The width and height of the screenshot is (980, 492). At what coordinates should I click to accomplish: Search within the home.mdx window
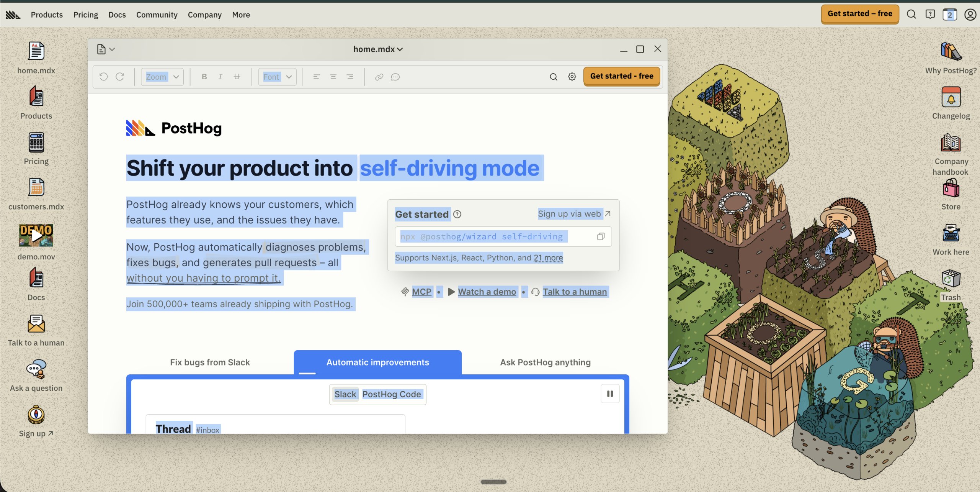pyautogui.click(x=554, y=77)
